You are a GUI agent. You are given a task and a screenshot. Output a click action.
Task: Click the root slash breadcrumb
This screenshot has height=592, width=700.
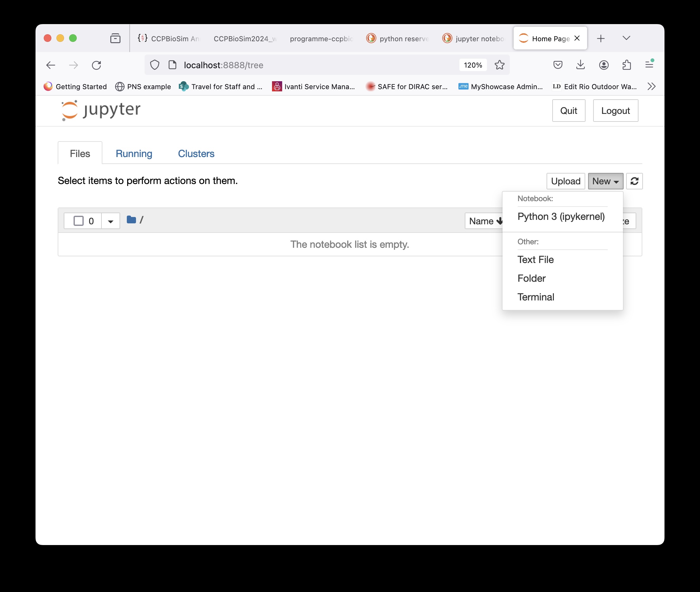tap(141, 220)
